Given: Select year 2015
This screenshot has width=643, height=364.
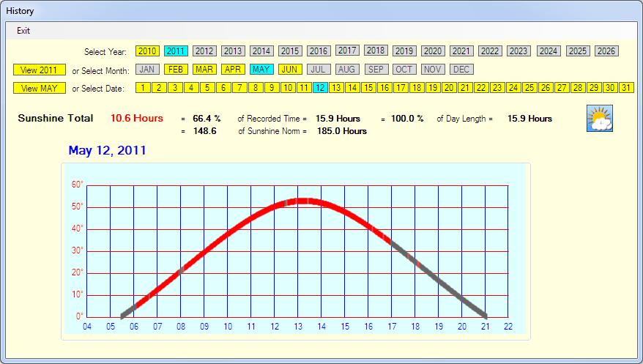Looking at the screenshot, I should [x=290, y=51].
